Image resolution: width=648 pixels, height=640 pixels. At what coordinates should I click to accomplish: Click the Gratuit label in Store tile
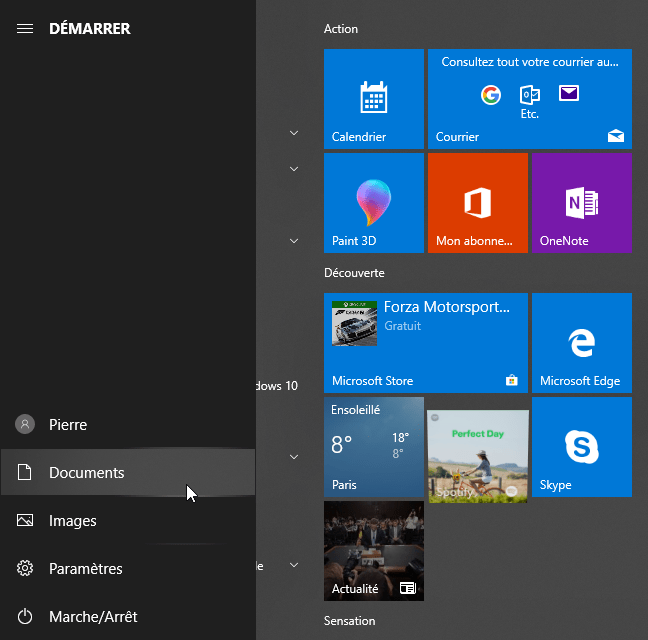click(x=403, y=326)
